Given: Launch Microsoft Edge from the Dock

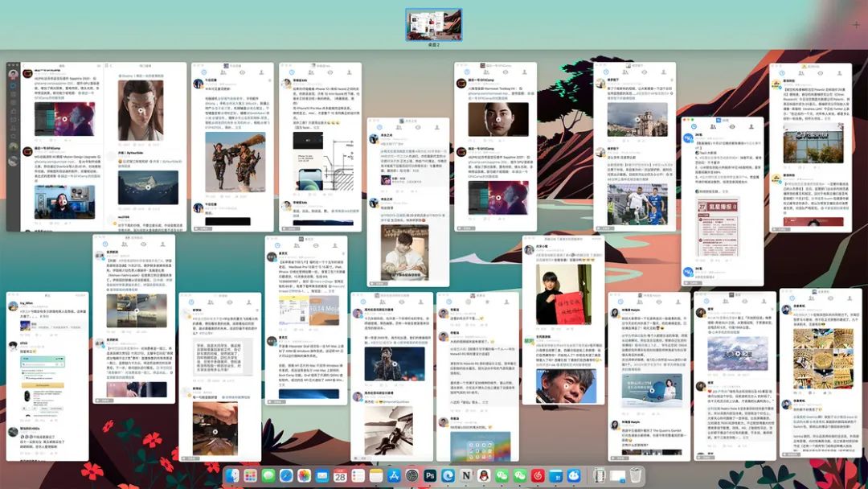Looking at the screenshot, I should pos(448,475).
